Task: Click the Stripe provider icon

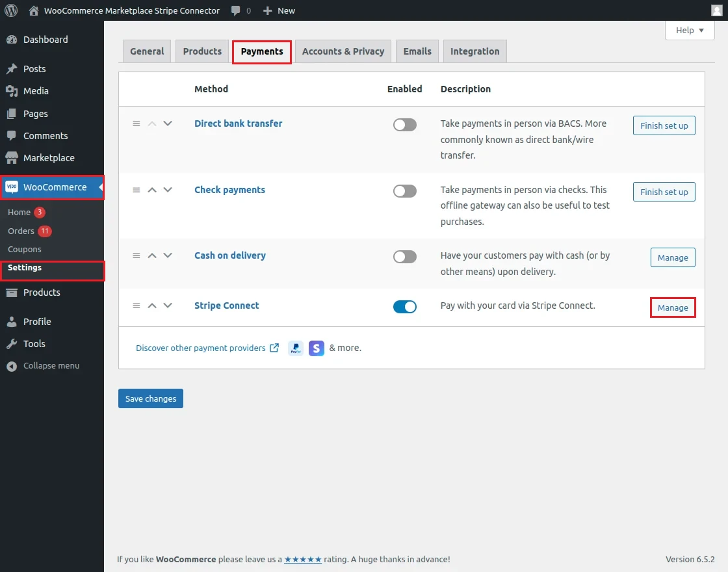Action: (x=317, y=348)
